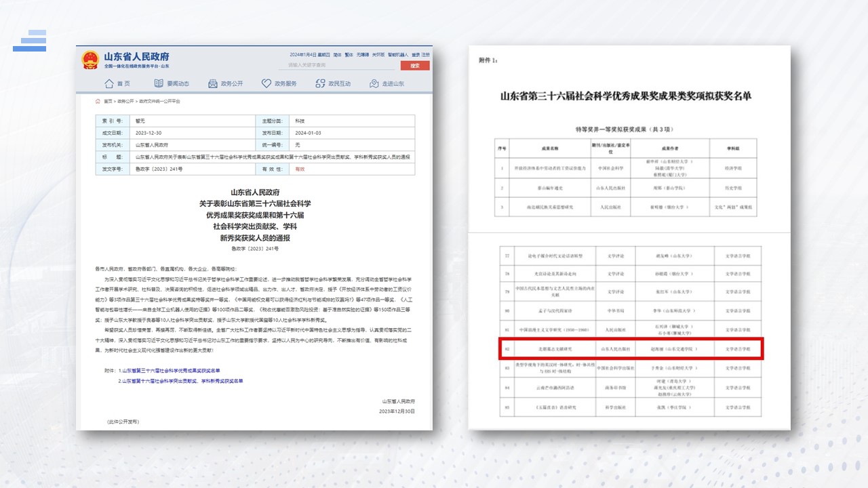Viewport: 868px width, 488px height.
Task: Click the 索引号 value 暂无
Action: [140, 121]
